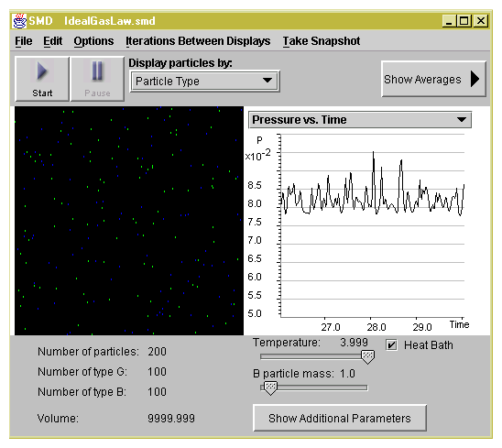Maximize the SMD window
Screen dimensions: 502x448
point(464,21)
